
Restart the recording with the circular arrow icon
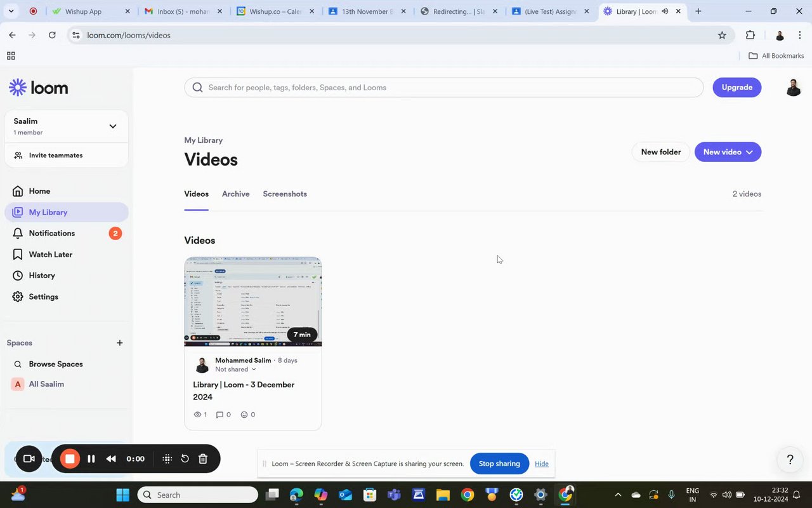(185, 458)
